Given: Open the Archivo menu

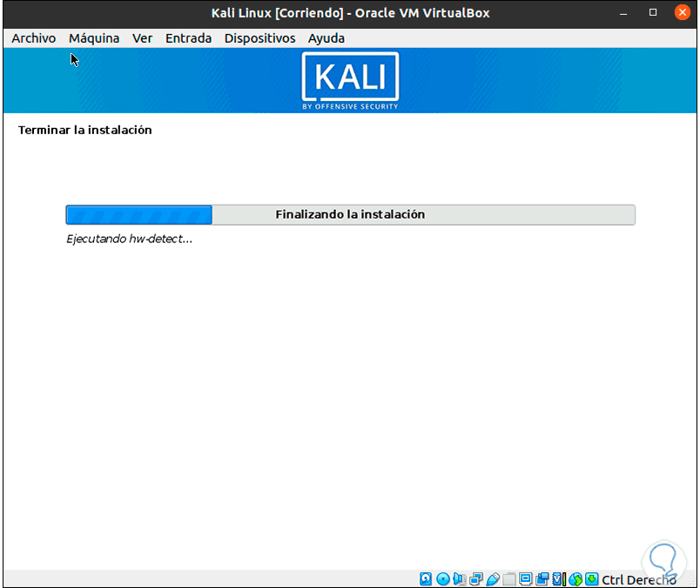Looking at the screenshot, I should (x=33, y=38).
